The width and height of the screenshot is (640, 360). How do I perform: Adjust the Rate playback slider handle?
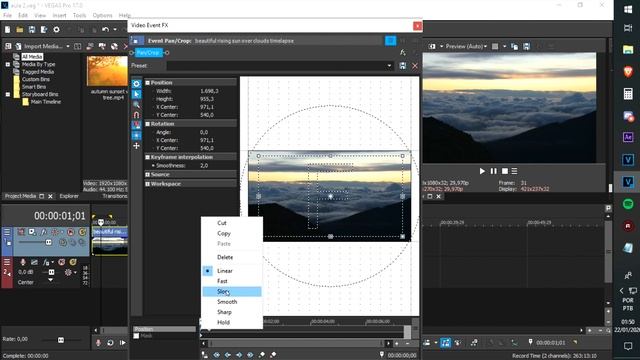(x=61, y=340)
